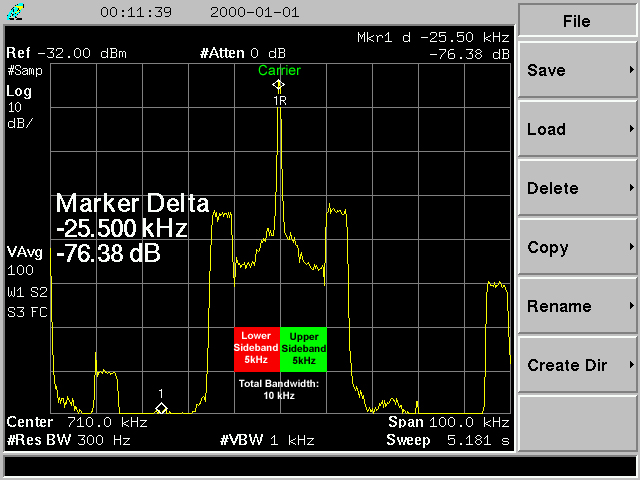Click the 10 dB/ scale division label
Screen dimensions: 640x480
pyautogui.click(x=20, y=116)
